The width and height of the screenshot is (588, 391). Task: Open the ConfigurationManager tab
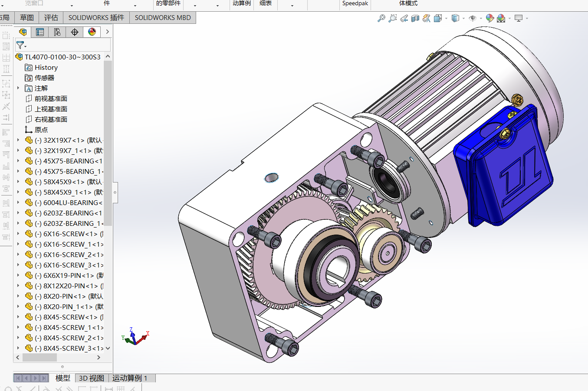pyautogui.click(x=57, y=32)
